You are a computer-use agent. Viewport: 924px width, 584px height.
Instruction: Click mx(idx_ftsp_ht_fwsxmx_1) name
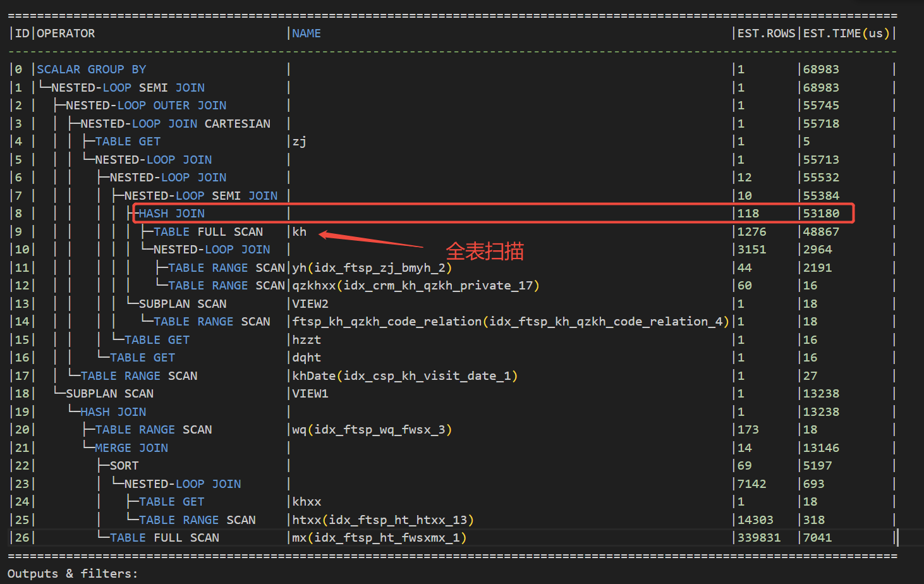(379, 538)
